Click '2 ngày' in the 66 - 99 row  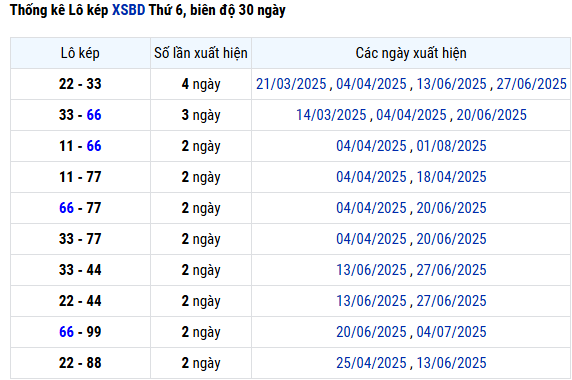(201, 332)
